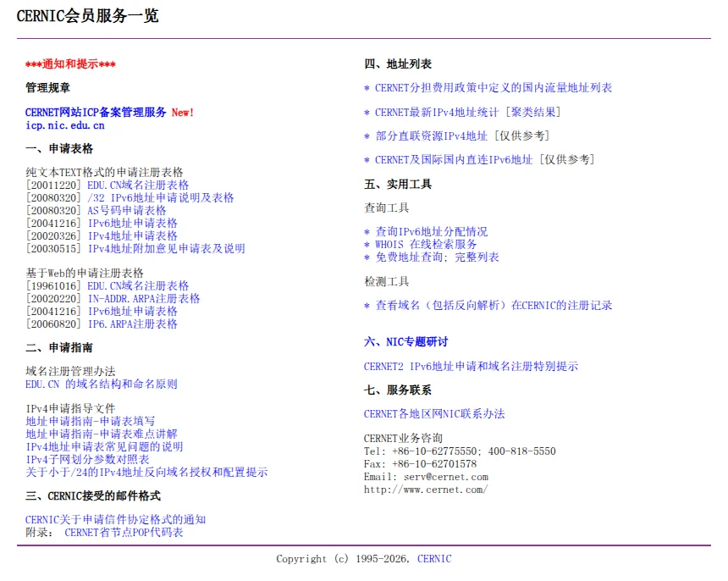This screenshot has width=728, height=581.
Task: Click the 一、申请表格 section heading
Action: 59,148
